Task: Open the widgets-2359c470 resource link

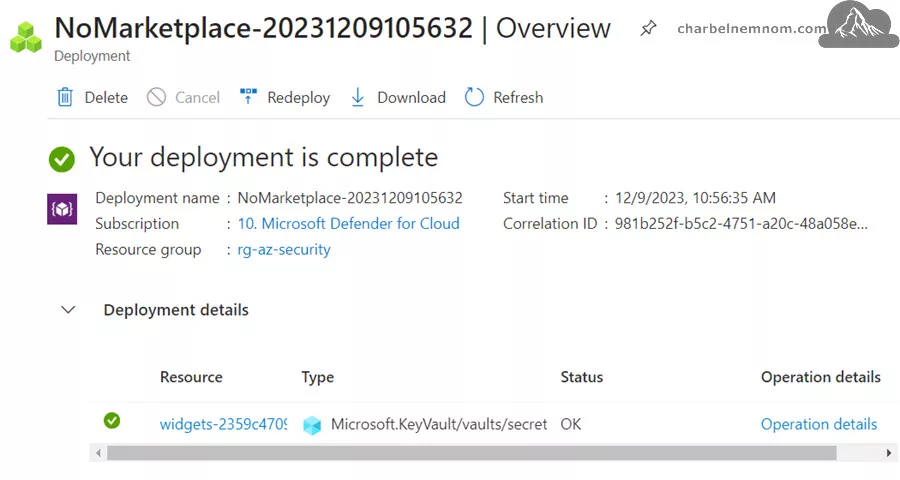Action: tap(223, 424)
